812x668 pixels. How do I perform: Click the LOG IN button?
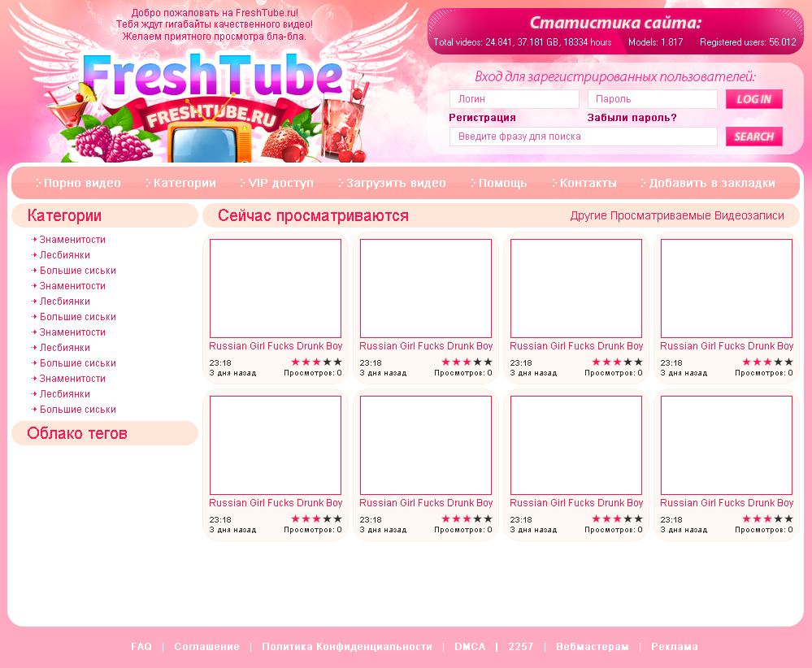(x=754, y=99)
